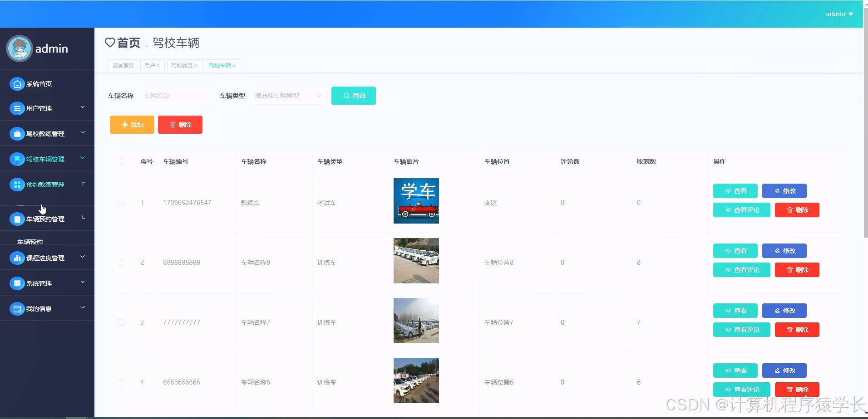
Task: Expand the admin menu at top right
Action: coord(838,14)
